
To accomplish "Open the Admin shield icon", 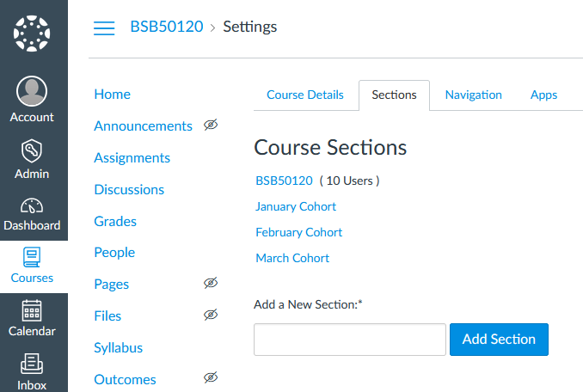I will pos(32,150).
